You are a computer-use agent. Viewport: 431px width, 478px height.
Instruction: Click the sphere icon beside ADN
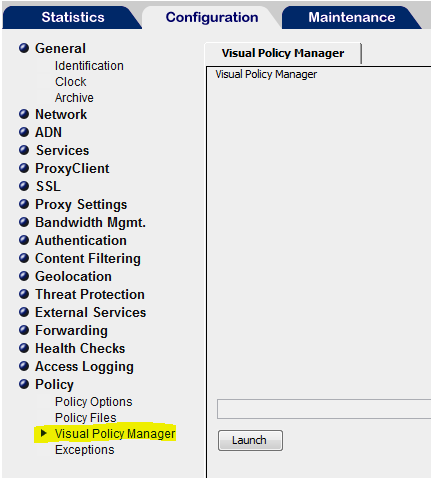(24, 132)
